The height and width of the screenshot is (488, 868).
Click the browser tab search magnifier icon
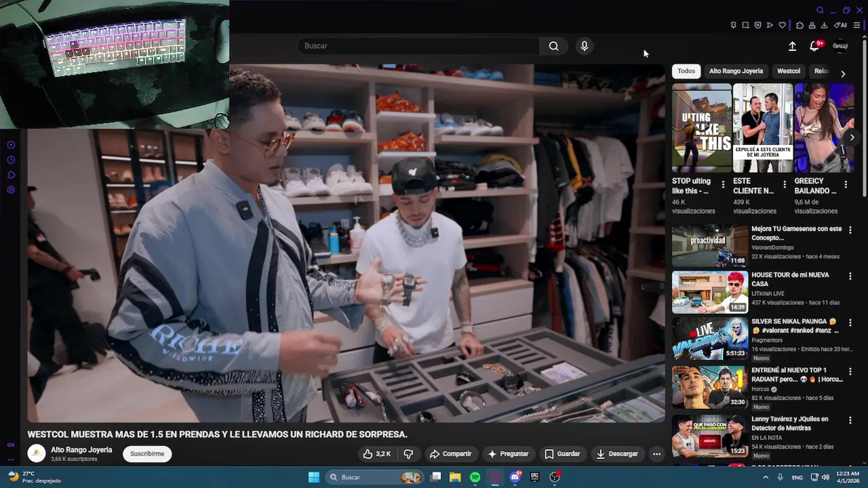[x=820, y=10]
